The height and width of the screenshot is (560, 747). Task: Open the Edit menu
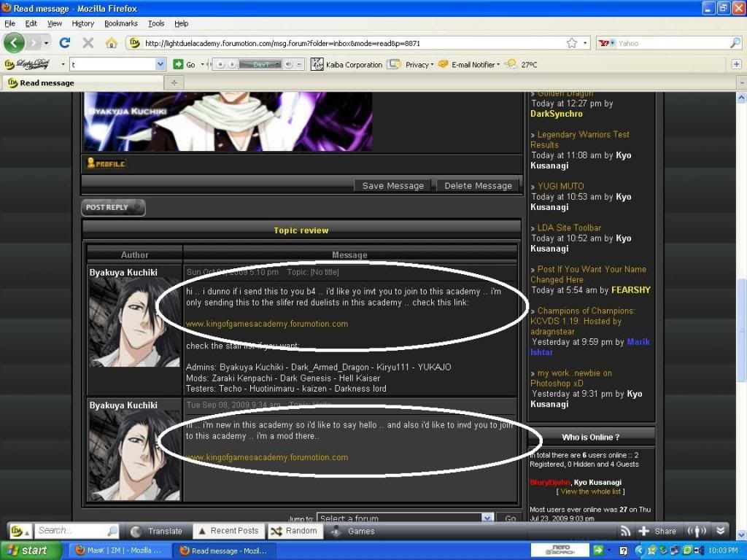click(x=31, y=23)
